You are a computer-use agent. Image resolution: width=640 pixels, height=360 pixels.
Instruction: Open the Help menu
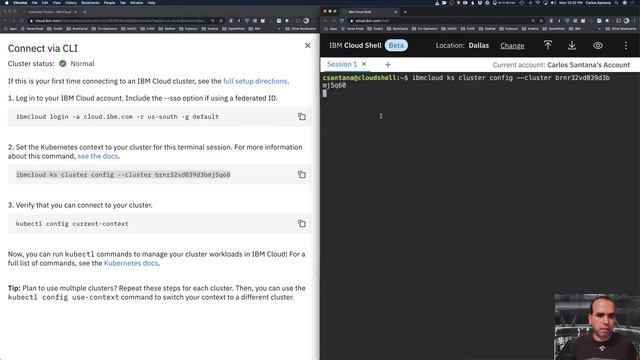(151, 2)
